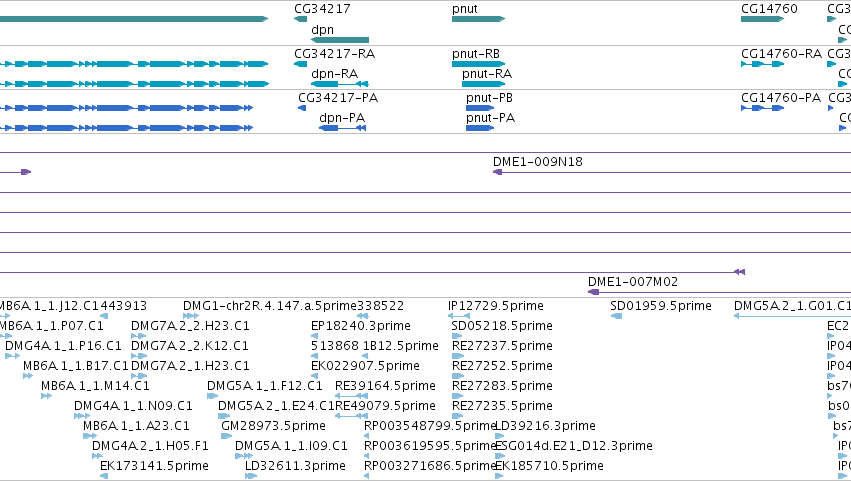Click the RP003619595.5prime EST label
Viewport: 851px width, 481px height.
pos(430,446)
